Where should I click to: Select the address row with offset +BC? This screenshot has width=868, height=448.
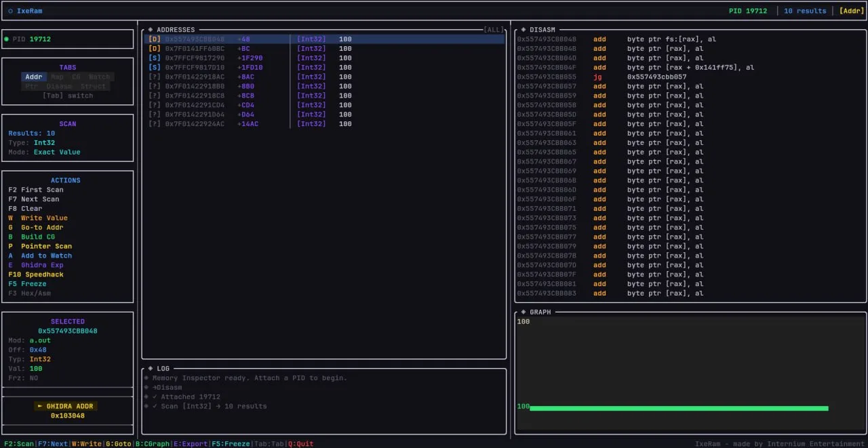324,49
